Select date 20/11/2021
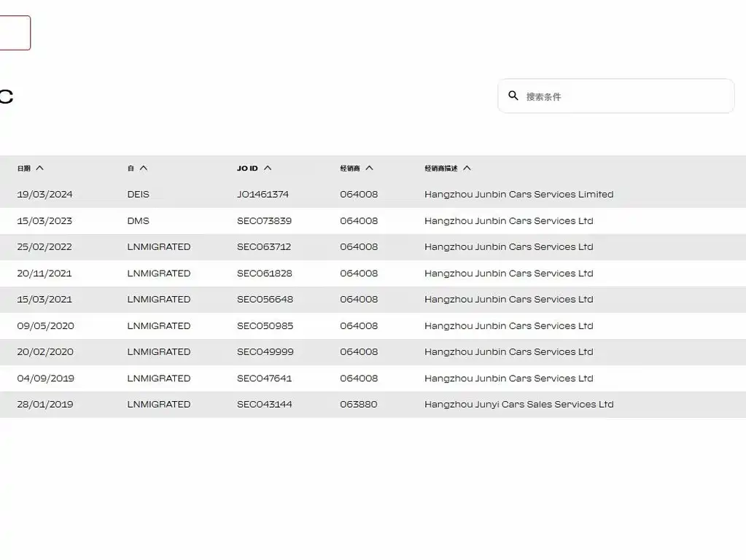The height and width of the screenshot is (560, 746). click(44, 273)
